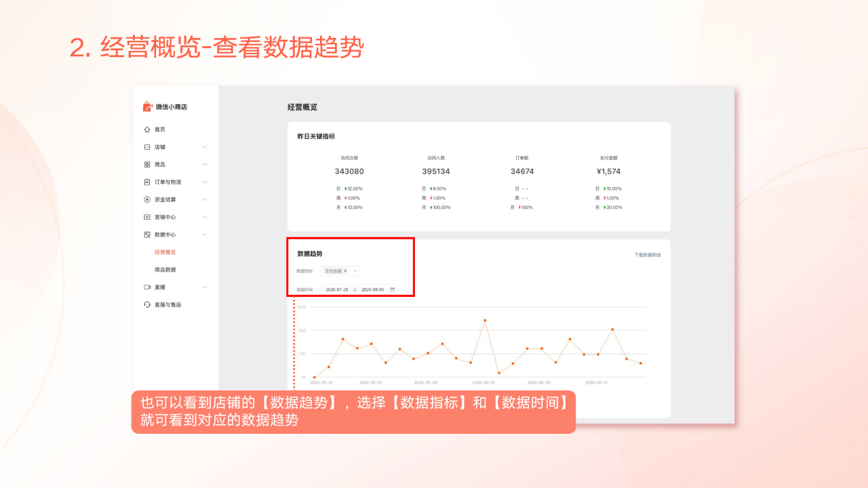Click the 访问人数 metric label
Screen dimensions: 868x488
pos(436,158)
